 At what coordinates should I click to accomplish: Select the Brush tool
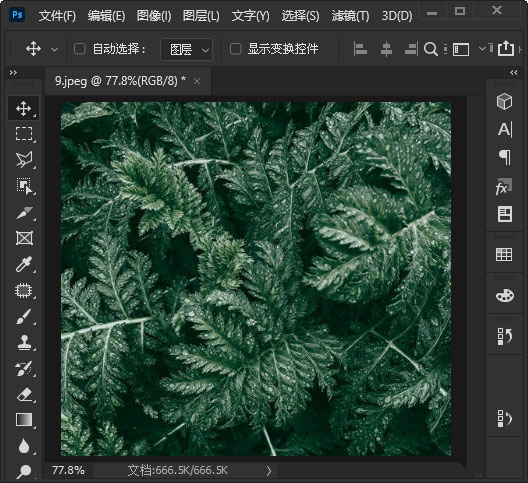tap(24, 317)
